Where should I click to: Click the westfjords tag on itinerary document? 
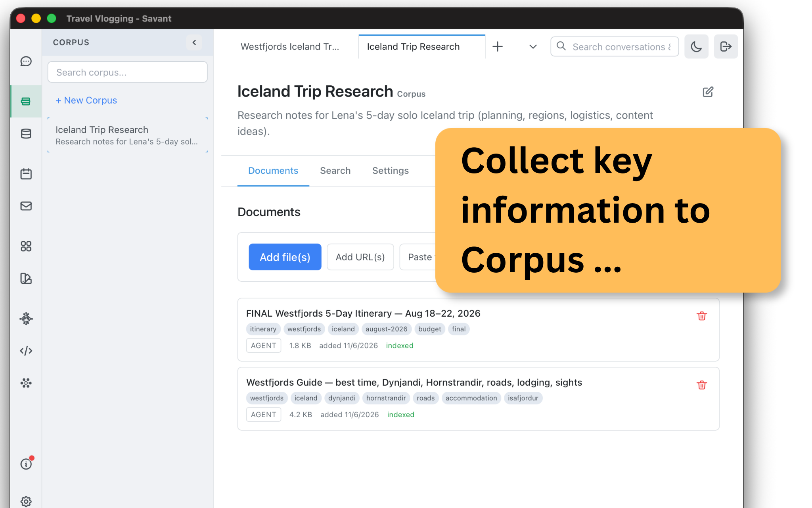click(304, 329)
